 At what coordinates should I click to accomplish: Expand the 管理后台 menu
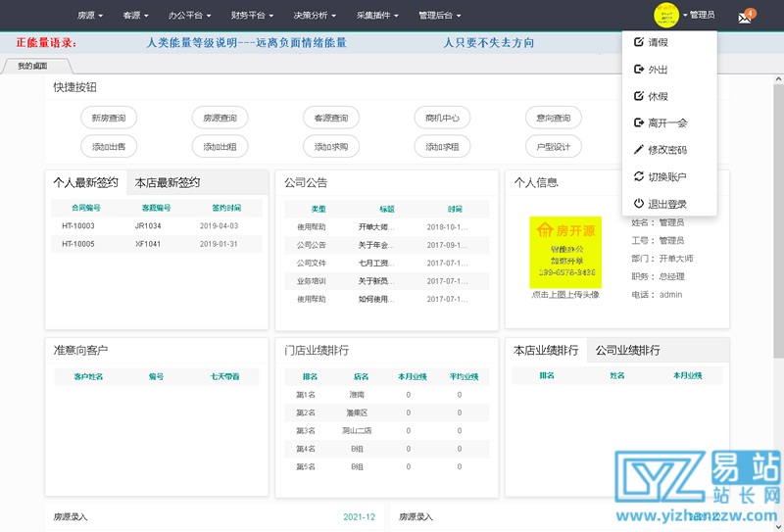[x=439, y=16]
